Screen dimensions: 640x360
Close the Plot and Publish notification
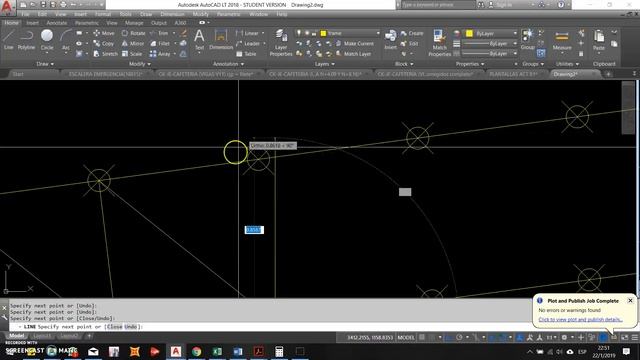630,300
